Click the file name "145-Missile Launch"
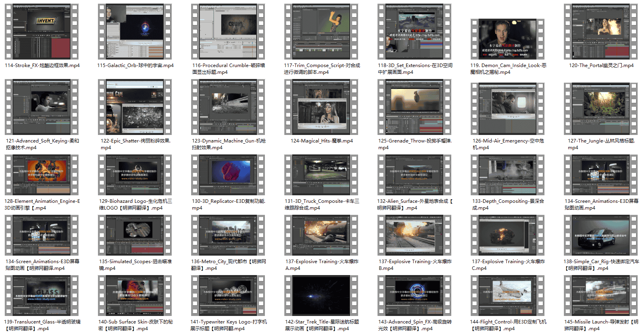Viewport: 644px width, 335px height. click(x=602, y=325)
